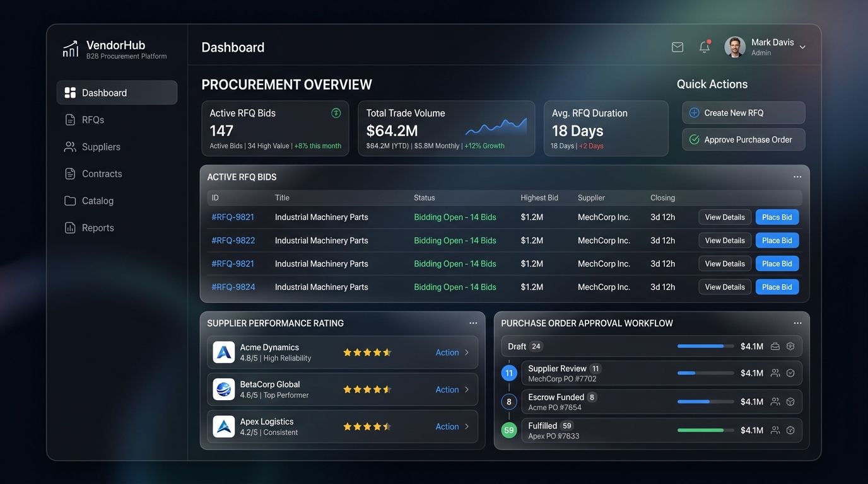Viewport: 868px width, 484px height.
Task: Select Dashboard in the sidebar
Action: (x=117, y=93)
